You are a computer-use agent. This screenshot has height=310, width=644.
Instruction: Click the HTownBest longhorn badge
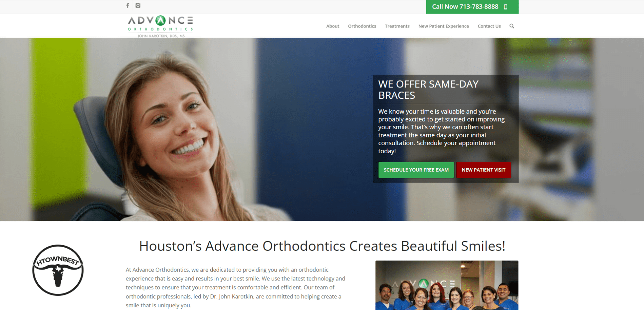pos(58,270)
